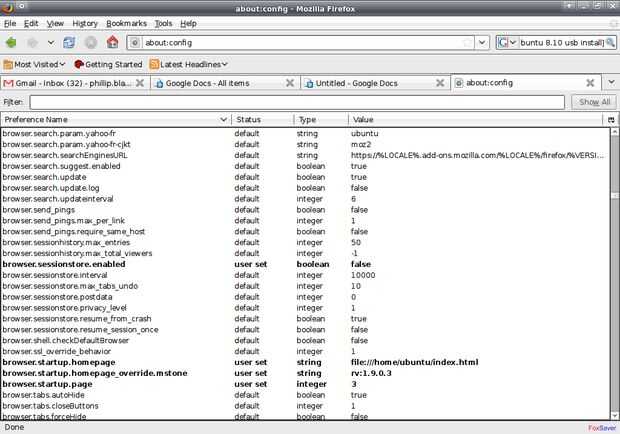Screen dimensions: 620x434
Task: Open the Bookmarks menu
Action: [126, 23]
